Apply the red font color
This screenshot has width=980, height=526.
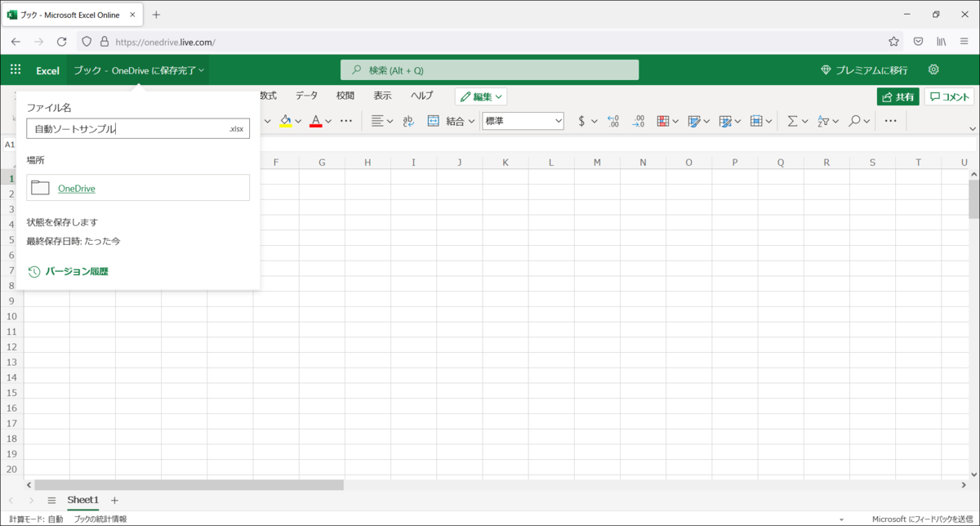316,121
